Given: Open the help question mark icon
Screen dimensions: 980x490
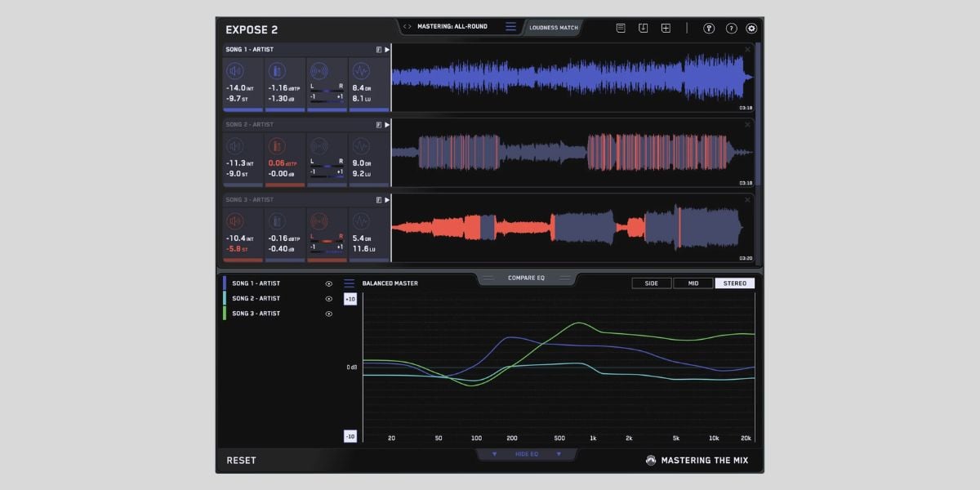Looking at the screenshot, I should tap(731, 28).
